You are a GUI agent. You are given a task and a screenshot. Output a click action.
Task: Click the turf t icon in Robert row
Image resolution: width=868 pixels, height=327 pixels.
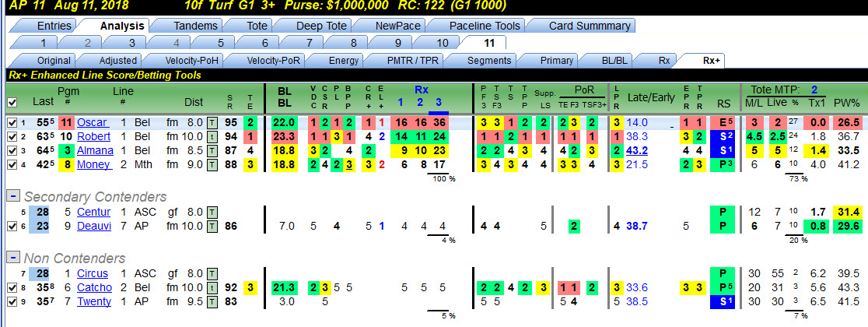212,136
